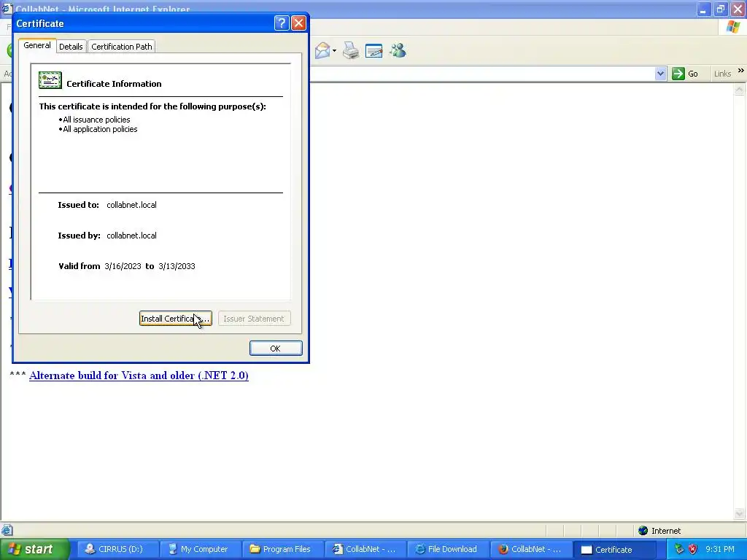This screenshot has width=747, height=560.
Task: Expand the address bar dropdown arrow
Action: (660, 74)
